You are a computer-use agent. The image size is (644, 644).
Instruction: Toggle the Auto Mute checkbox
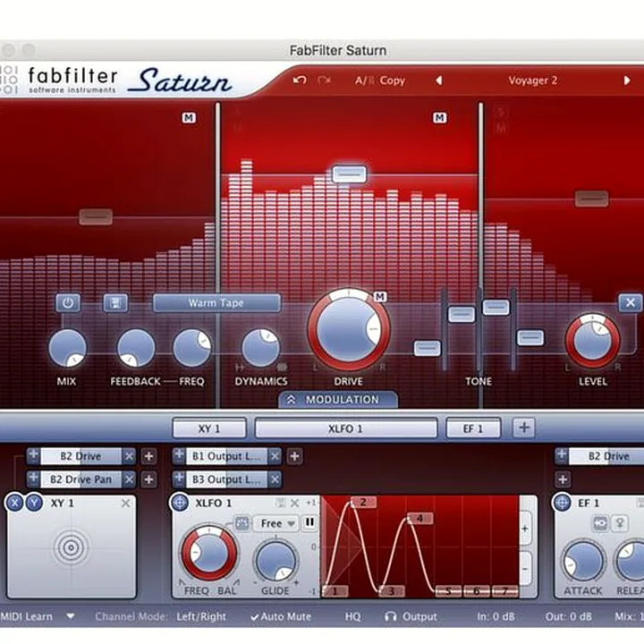[281, 616]
